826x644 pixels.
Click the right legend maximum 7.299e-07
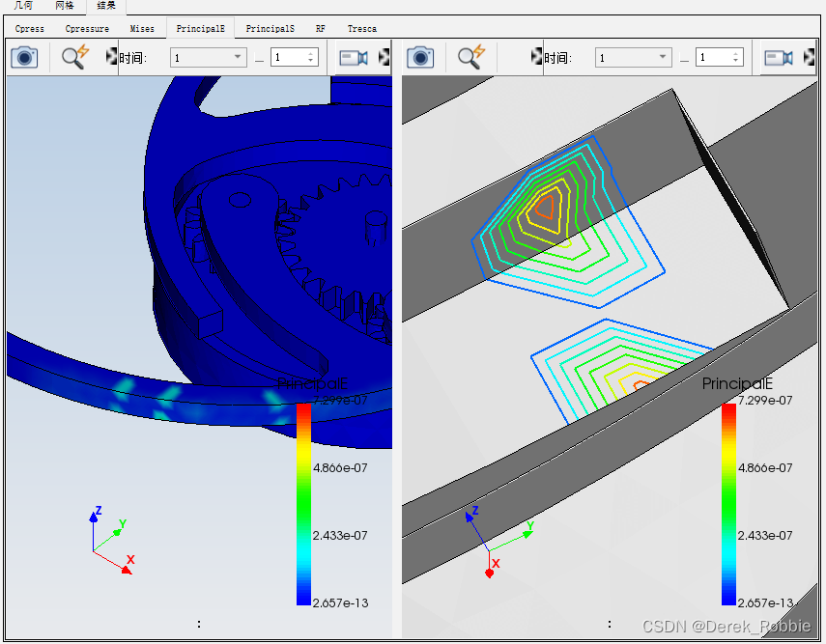tap(765, 400)
